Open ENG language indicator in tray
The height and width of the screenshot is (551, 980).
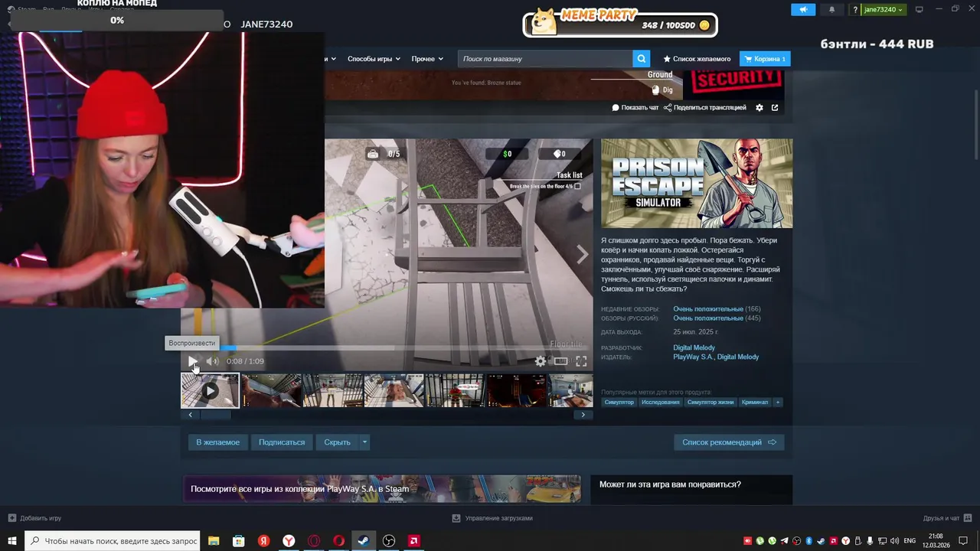[x=910, y=541]
